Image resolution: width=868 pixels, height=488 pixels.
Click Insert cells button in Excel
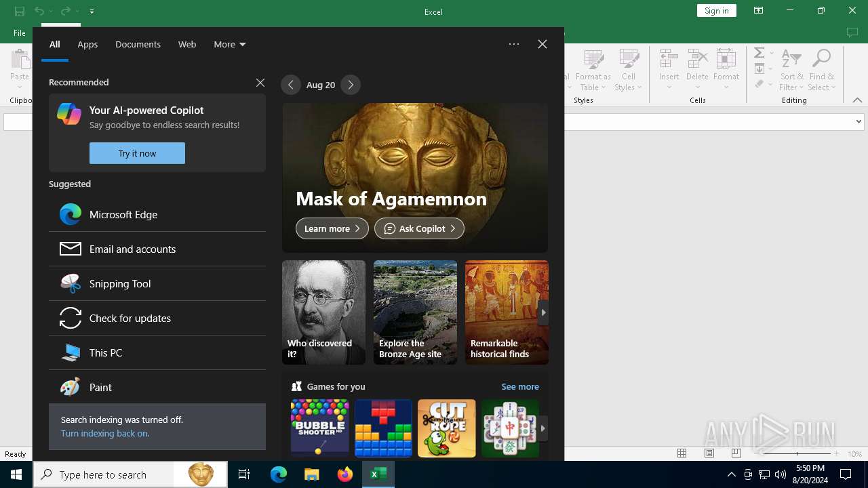pyautogui.click(x=669, y=70)
